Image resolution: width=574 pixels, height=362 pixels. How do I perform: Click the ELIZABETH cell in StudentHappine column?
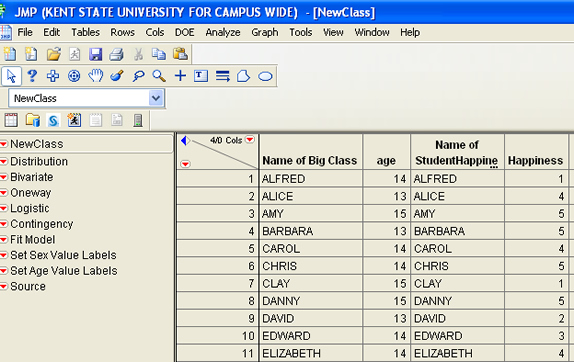(457, 354)
